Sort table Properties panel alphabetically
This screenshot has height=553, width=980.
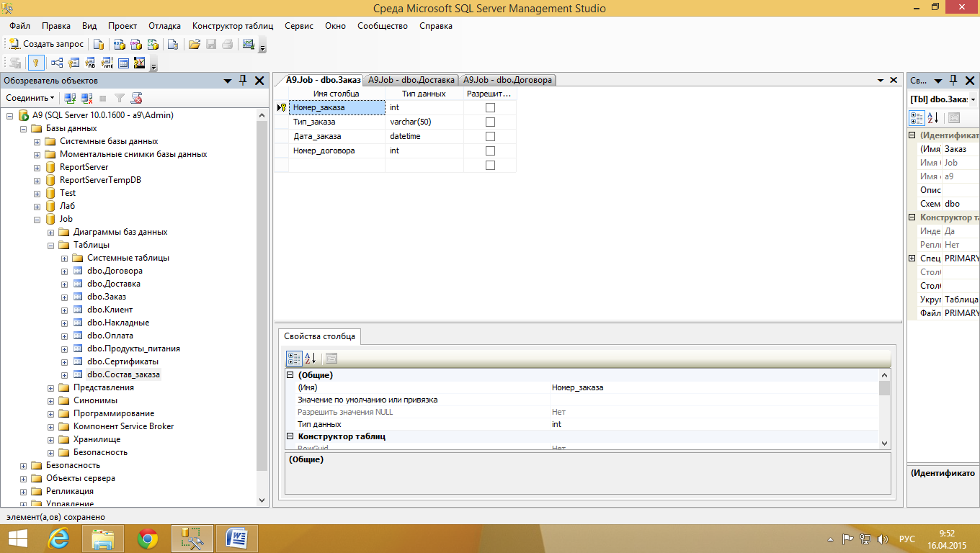(x=932, y=118)
